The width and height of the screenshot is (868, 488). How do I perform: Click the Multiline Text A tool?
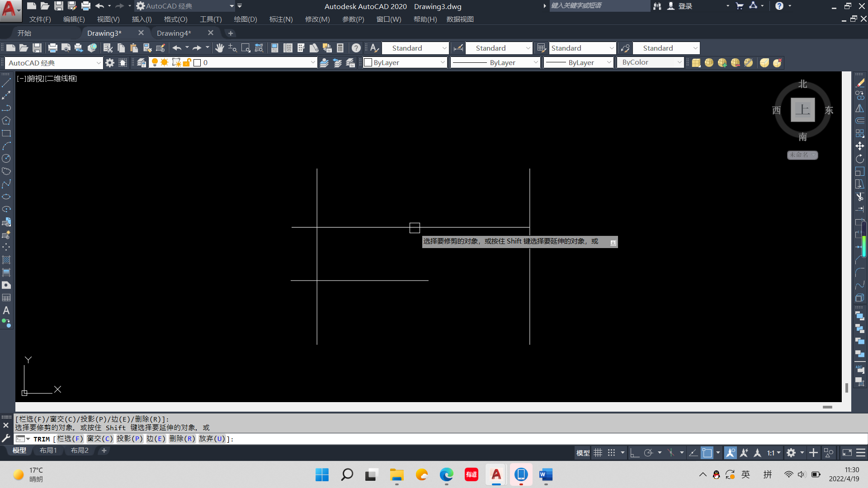point(6,310)
